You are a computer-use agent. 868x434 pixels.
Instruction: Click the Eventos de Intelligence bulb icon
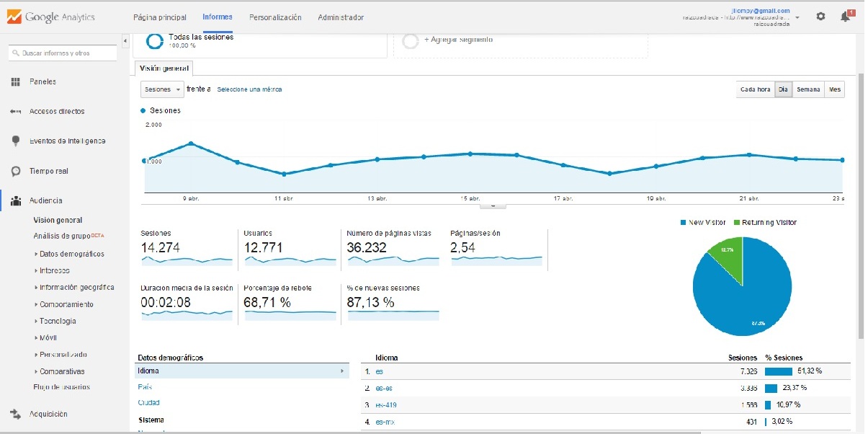pos(15,141)
